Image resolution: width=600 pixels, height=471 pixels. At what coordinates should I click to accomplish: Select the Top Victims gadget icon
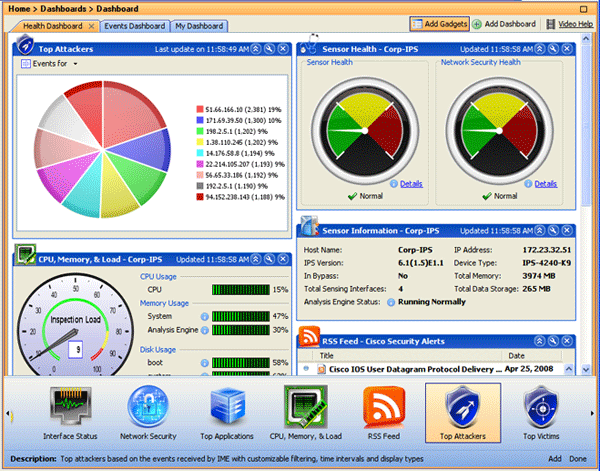click(x=541, y=408)
